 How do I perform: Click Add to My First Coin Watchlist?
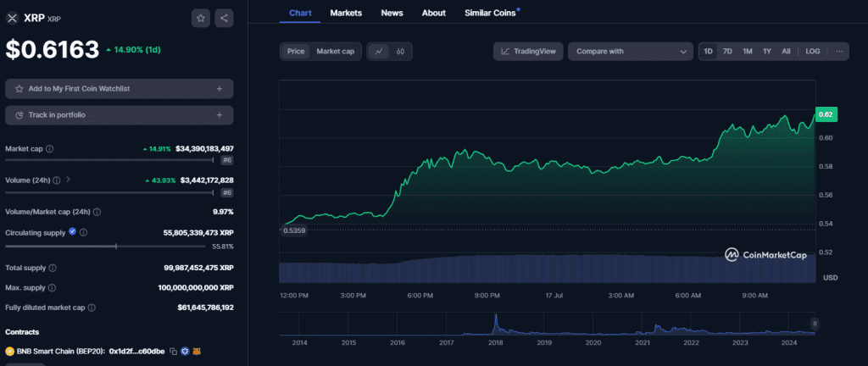tap(119, 88)
